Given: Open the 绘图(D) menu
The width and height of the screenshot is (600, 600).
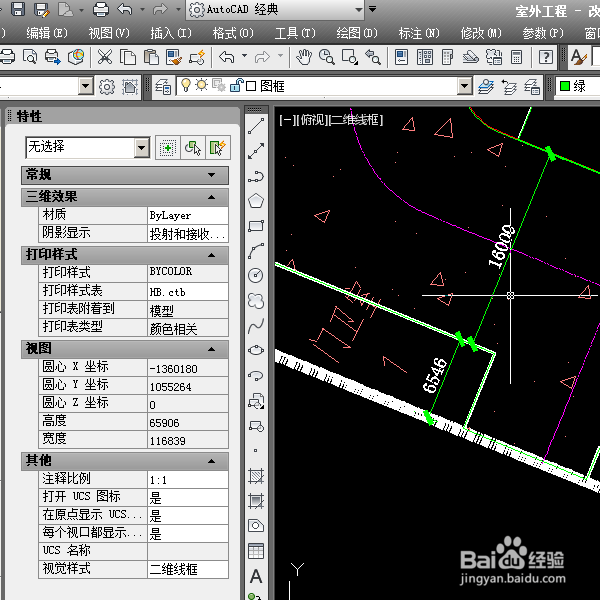Looking at the screenshot, I should 357,33.
